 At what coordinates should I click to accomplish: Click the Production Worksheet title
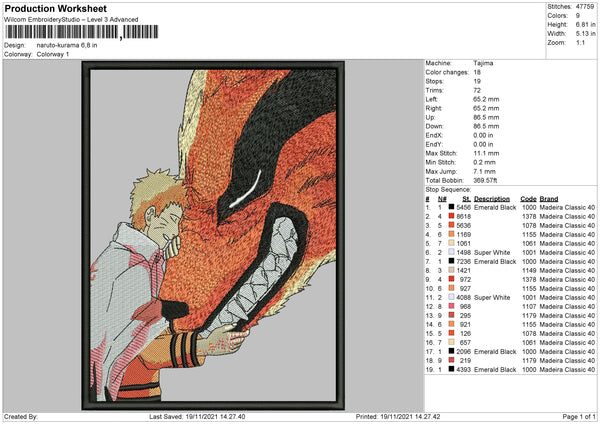click(55, 8)
